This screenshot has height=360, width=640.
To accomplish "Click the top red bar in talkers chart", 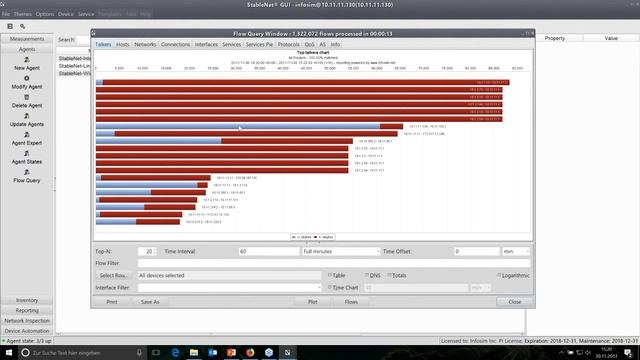I will (x=302, y=82).
